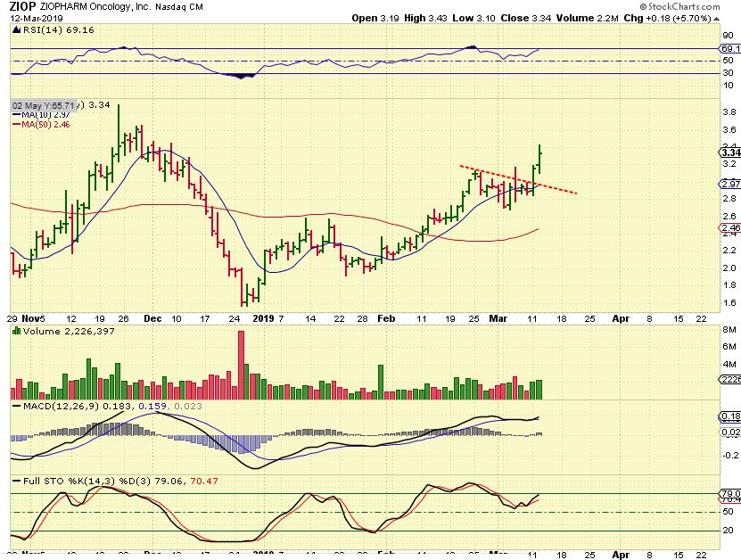Click Dec on the price chart's date axis
Image resolution: width=741 pixels, height=560 pixels.
pos(154,317)
